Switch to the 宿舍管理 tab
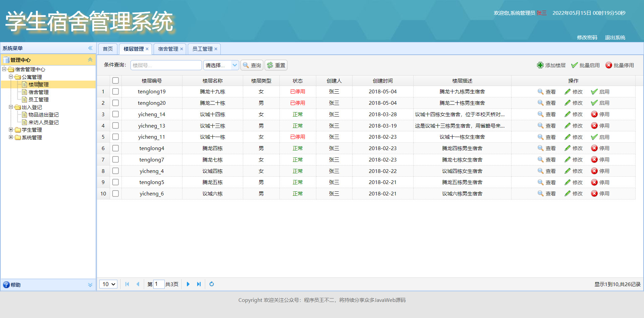Screen dimensions: 644x318 pyautogui.click(x=167, y=49)
